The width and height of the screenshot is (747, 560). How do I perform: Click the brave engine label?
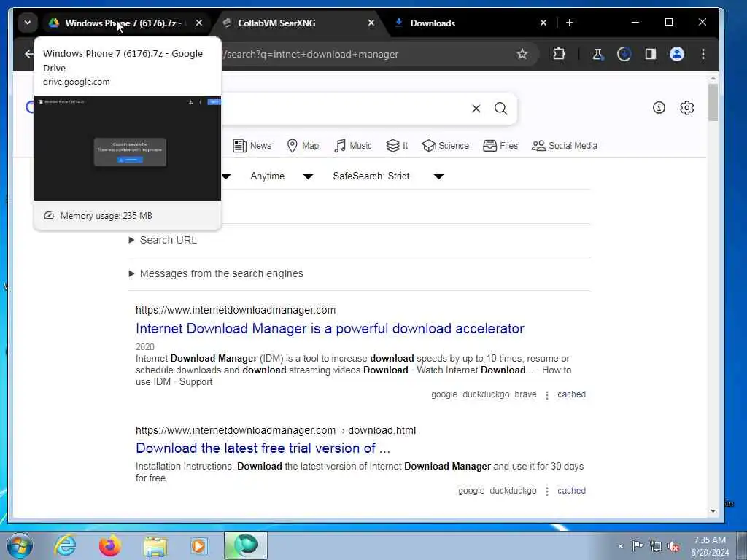tap(525, 394)
